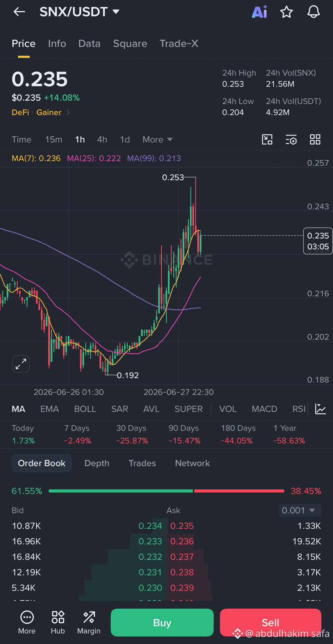333x644 pixels.
Task: Toggle MACD indicator
Action: click(x=265, y=409)
